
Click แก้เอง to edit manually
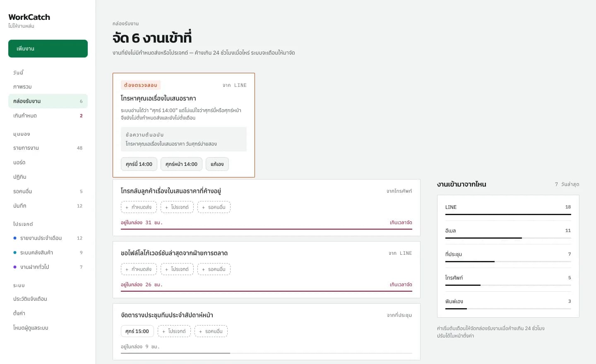[217, 164]
